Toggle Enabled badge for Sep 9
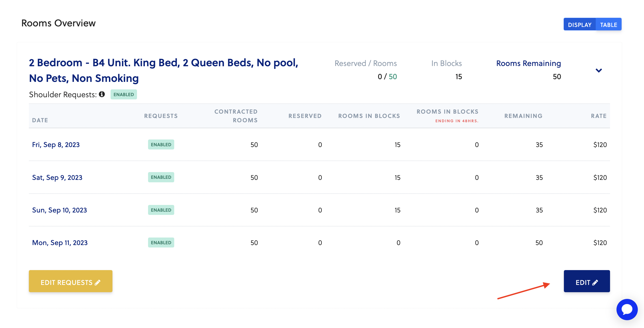Screen dimensions: 644x328 161,177
